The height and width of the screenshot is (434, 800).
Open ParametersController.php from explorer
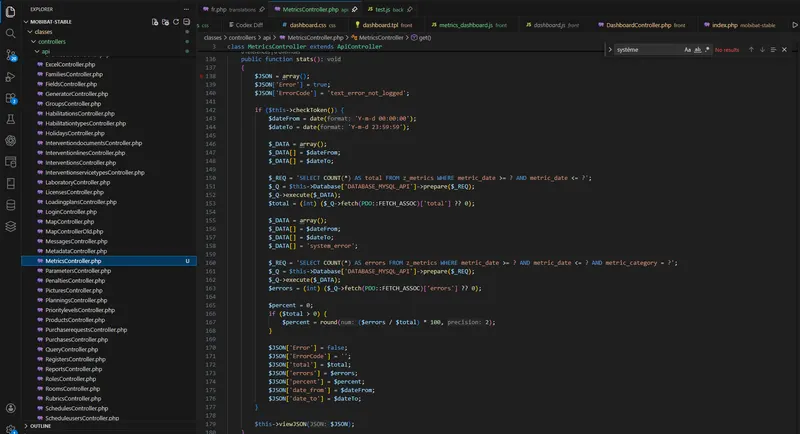pos(78,271)
